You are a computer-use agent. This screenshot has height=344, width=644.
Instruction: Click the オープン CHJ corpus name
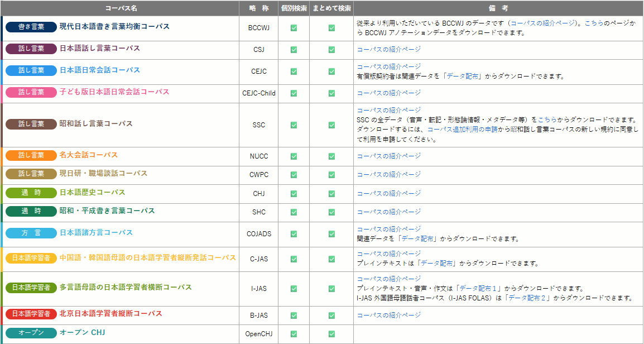click(x=83, y=332)
